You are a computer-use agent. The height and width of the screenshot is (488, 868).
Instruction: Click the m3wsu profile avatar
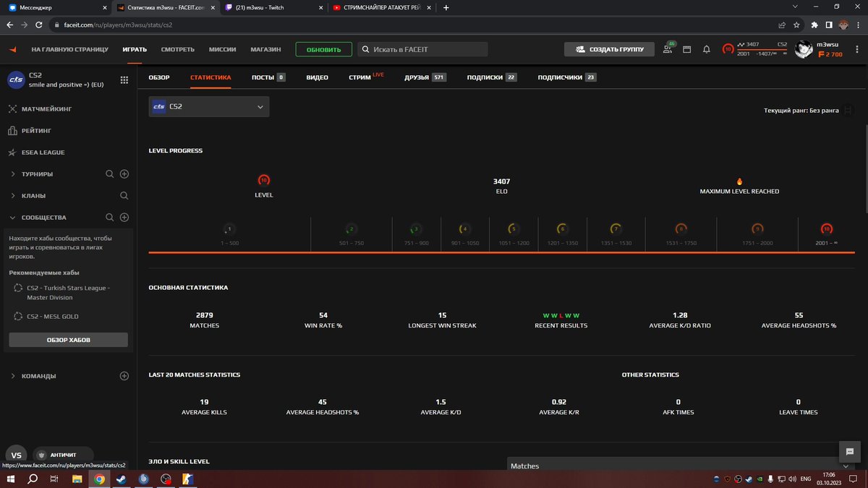click(x=803, y=49)
